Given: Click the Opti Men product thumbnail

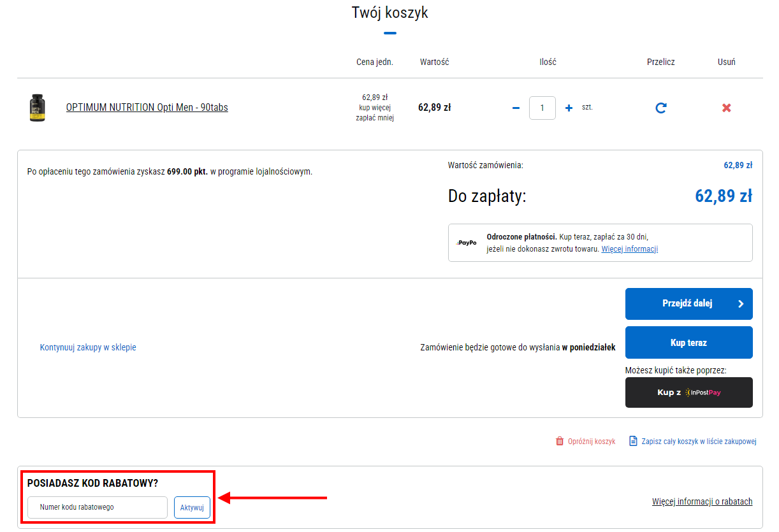Looking at the screenshot, I should point(38,108).
